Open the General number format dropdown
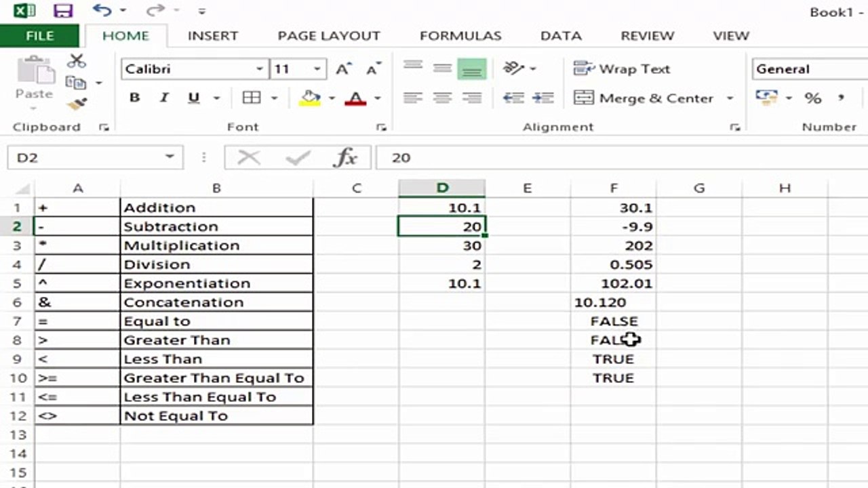868x488 pixels. pos(810,69)
